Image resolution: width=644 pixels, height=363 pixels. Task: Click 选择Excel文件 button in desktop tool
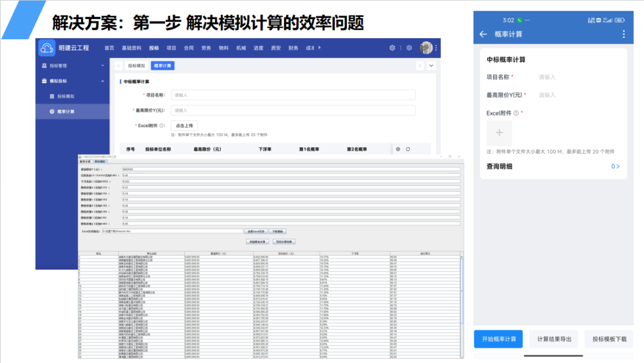(x=256, y=232)
